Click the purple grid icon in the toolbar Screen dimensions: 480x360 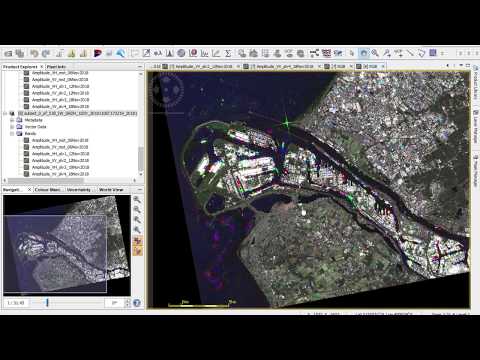coord(433,53)
